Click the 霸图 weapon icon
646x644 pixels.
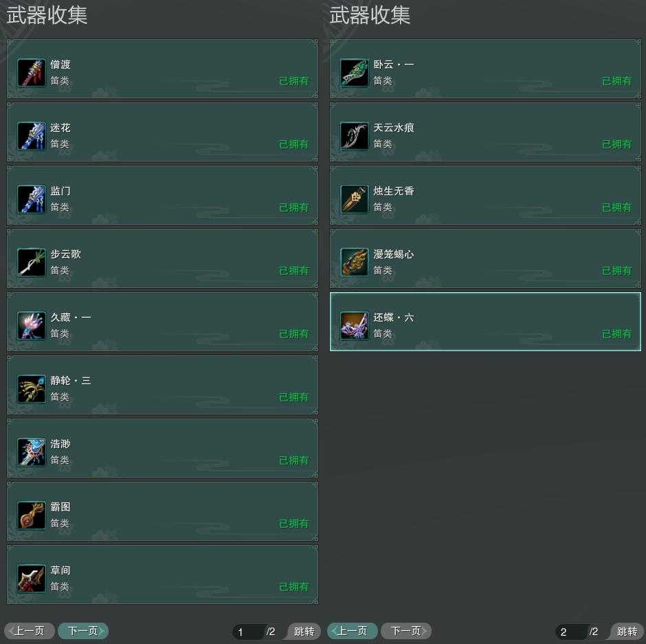[x=32, y=515]
